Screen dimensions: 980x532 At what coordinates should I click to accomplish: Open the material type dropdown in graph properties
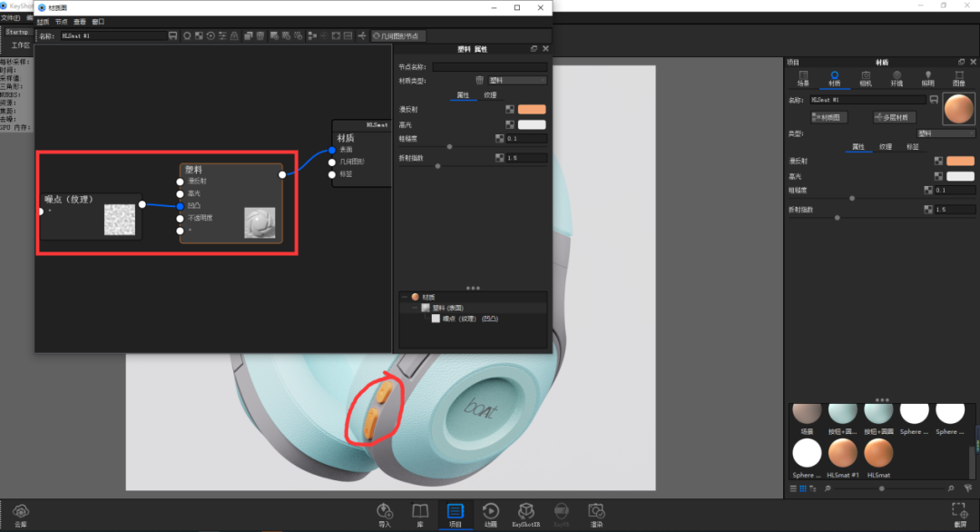[517, 80]
